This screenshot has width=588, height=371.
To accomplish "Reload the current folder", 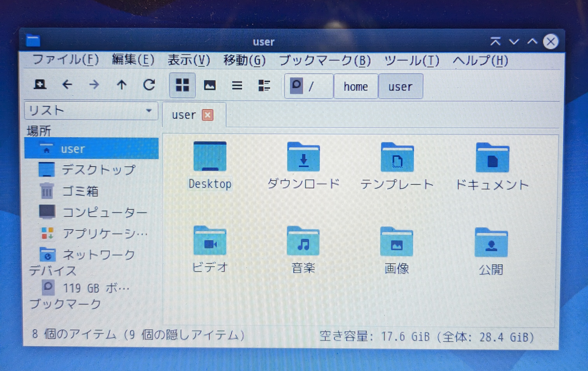I will [x=149, y=85].
